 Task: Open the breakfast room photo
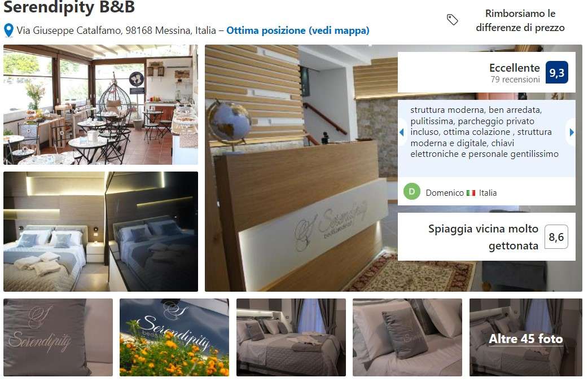[100, 104]
